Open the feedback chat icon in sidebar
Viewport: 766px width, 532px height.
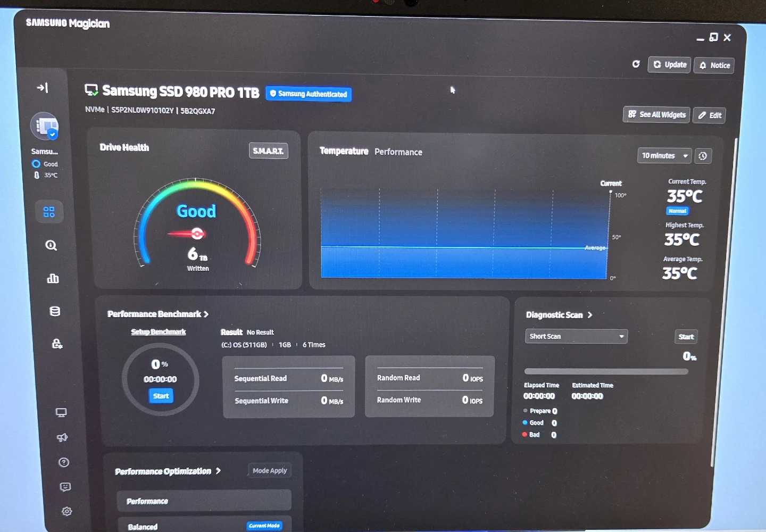coord(65,487)
